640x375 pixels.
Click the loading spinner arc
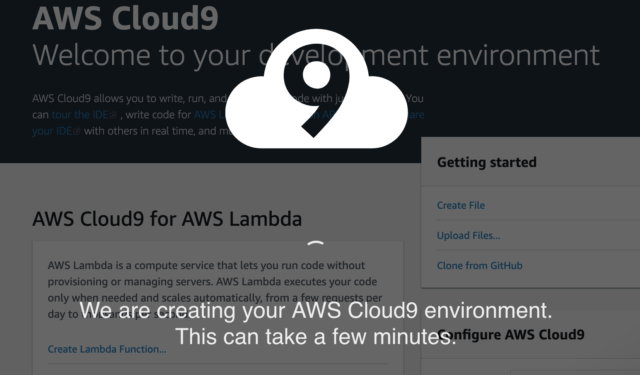click(x=316, y=244)
